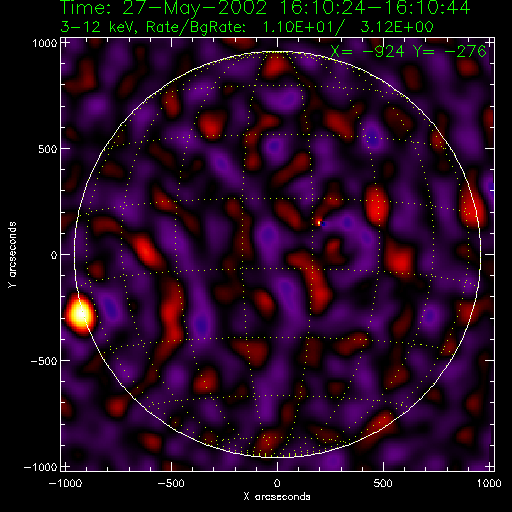
Task: Click the brightest yellow flare source at the left limb
Action: (80, 314)
